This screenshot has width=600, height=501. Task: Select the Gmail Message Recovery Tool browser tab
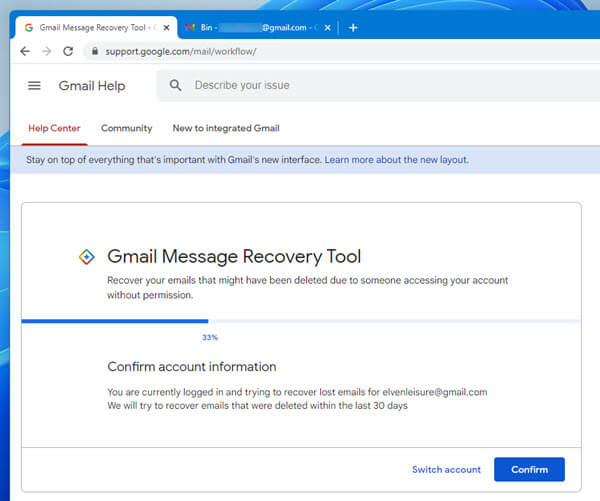pos(96,28)
